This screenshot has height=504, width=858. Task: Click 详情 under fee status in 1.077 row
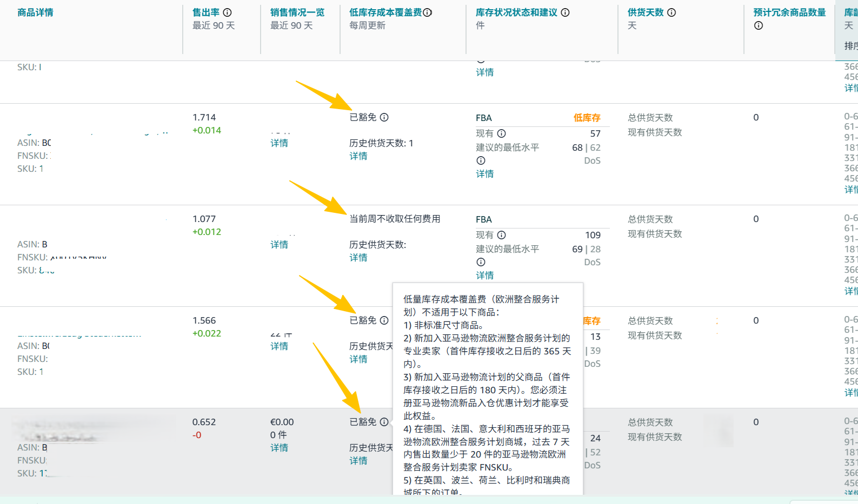point(358,258)
